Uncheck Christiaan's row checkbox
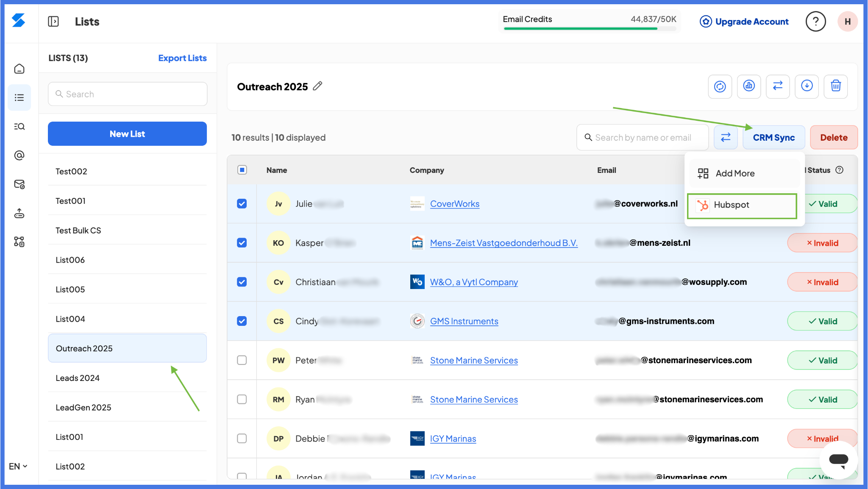868x489 pixels. [x=242, y=282]
